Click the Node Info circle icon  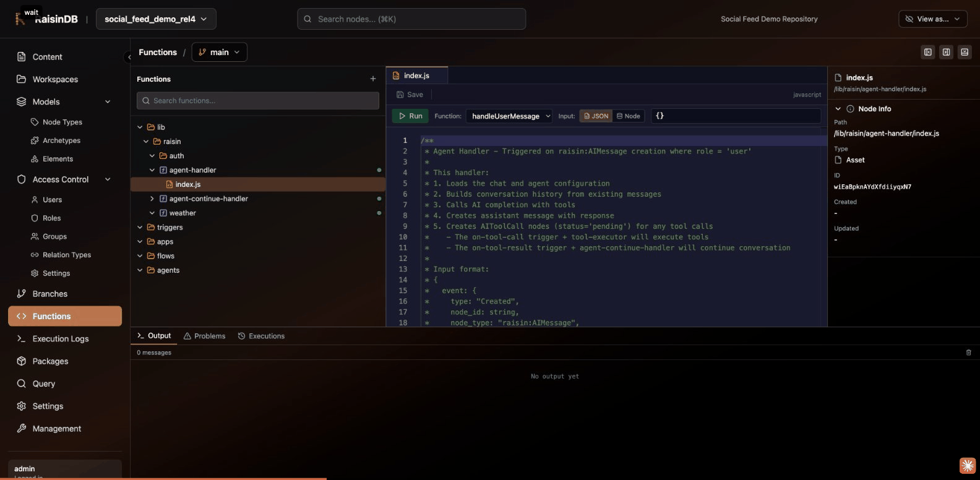[x=850, y=109]
